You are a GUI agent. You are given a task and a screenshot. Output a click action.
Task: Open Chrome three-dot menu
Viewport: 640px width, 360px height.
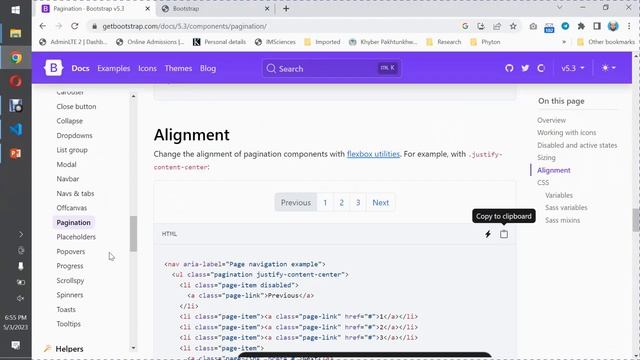(x=629, y=26)
